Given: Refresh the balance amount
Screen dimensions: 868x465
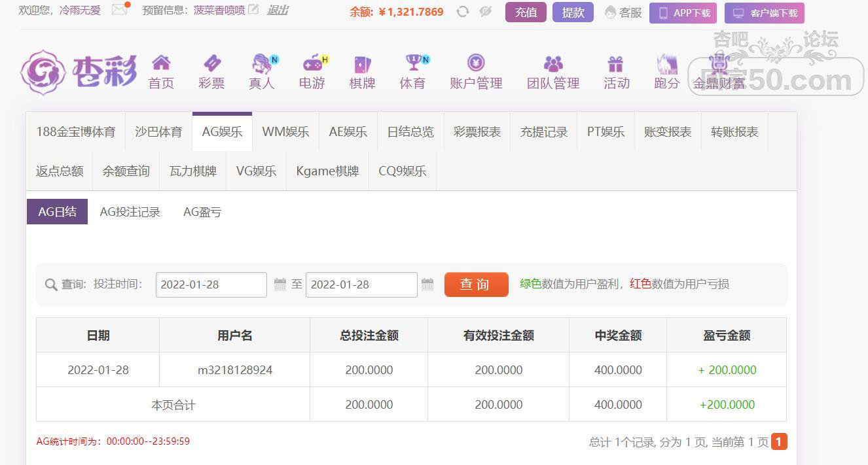Looking at the screenshot, I should [463, 11].
